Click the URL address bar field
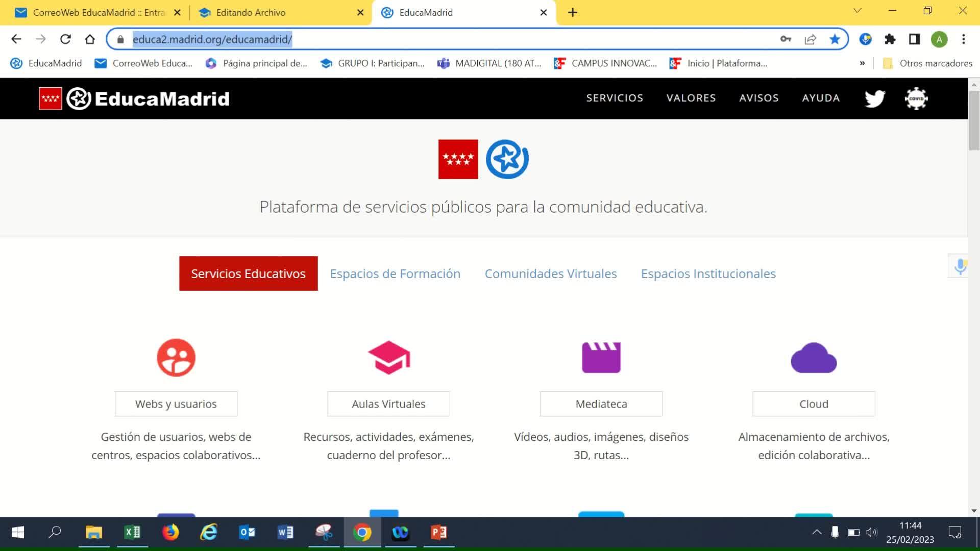The width and height of the screenshot is (980, 551). (449, 39)
